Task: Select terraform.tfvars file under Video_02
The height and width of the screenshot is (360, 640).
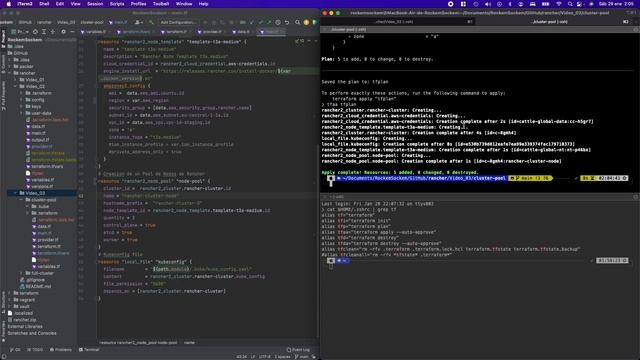Action: point(47,166)
